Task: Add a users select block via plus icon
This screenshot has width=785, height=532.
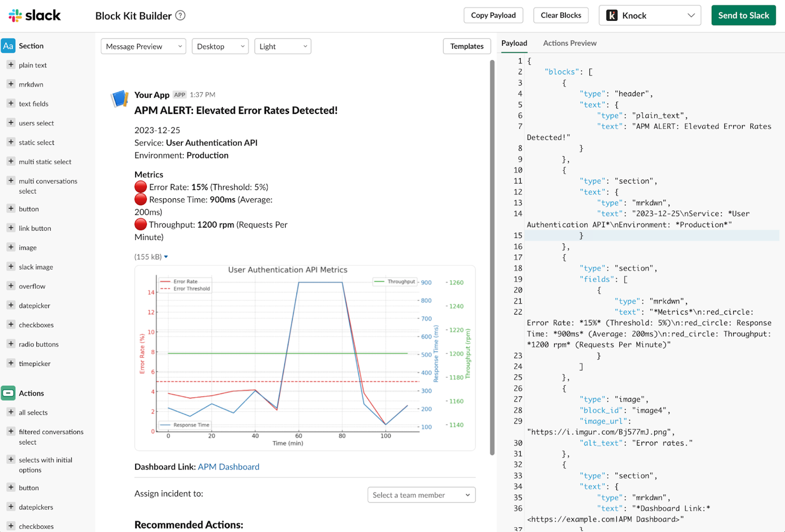Action: [x=11, y=123]
